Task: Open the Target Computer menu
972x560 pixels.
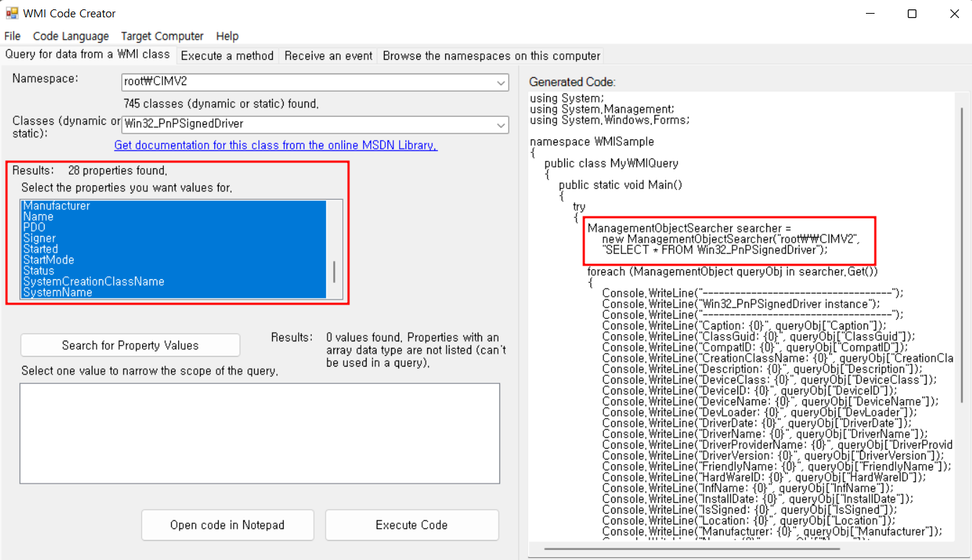Action: coord(162,36)
